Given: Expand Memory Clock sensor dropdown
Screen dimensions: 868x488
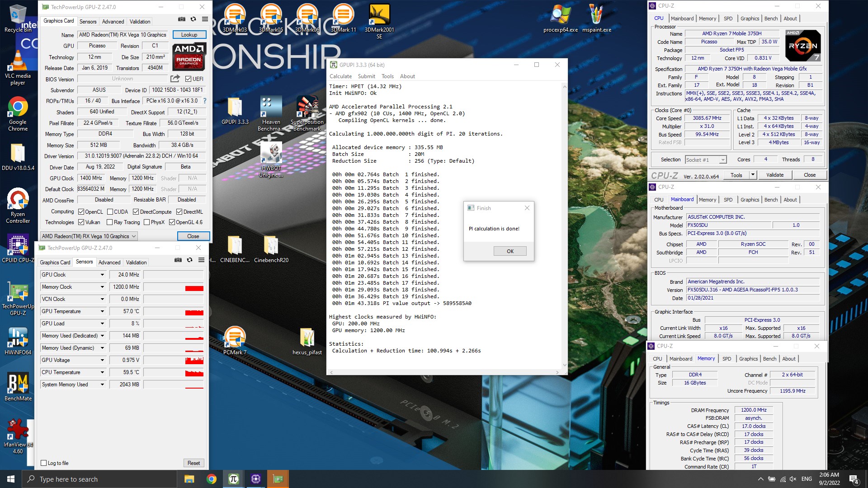Looking at the screenshot, I should [x=102, y=287].
